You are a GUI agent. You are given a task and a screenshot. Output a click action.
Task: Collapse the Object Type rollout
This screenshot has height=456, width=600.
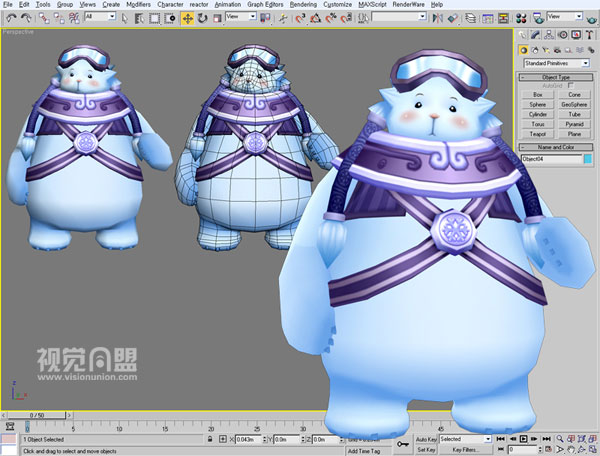[556, 77]
